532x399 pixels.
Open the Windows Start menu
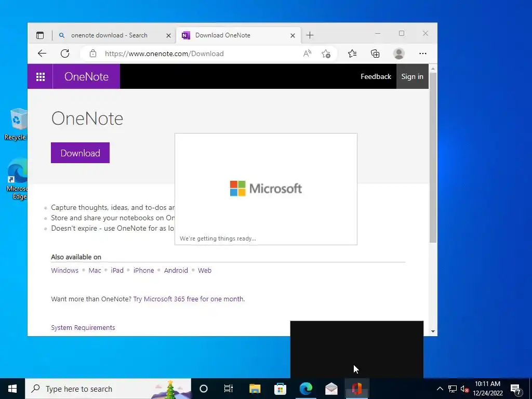coord(12,389)
